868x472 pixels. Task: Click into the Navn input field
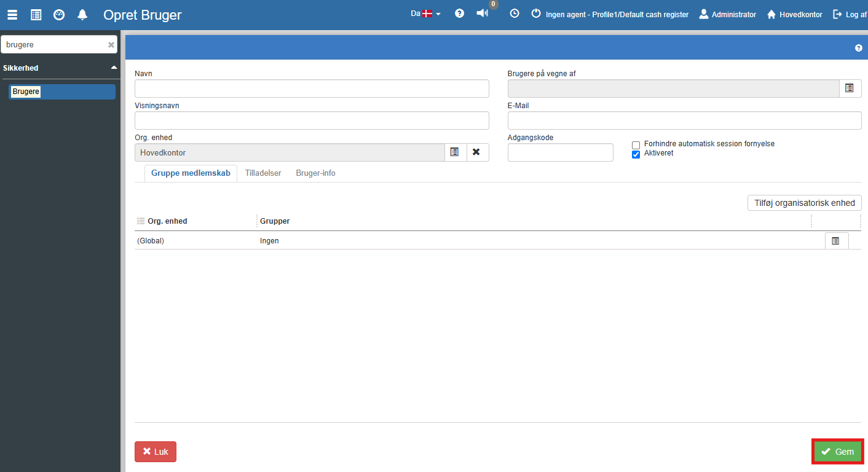pyautogui.click(x=312, y=88)
